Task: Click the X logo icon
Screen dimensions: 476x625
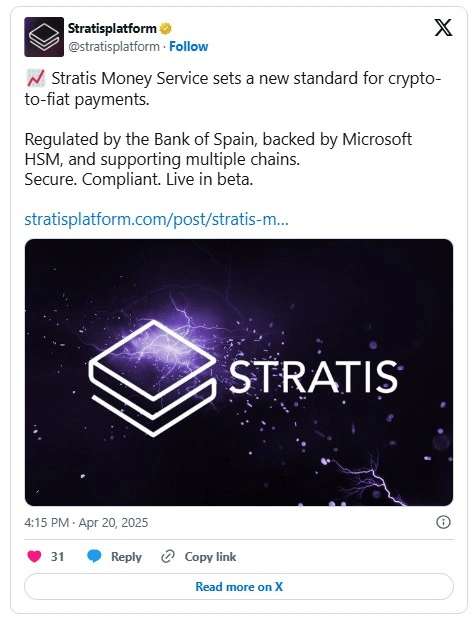Action: (x=443, y=28)
